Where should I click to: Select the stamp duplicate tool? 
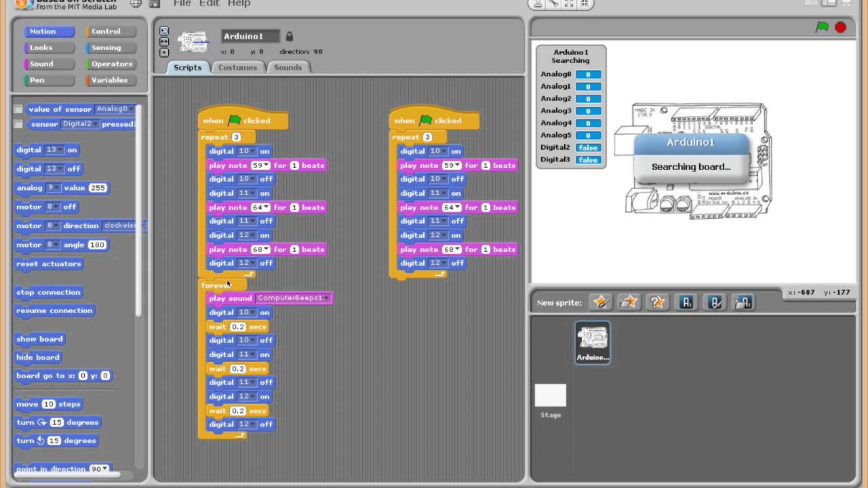[538, 3]
